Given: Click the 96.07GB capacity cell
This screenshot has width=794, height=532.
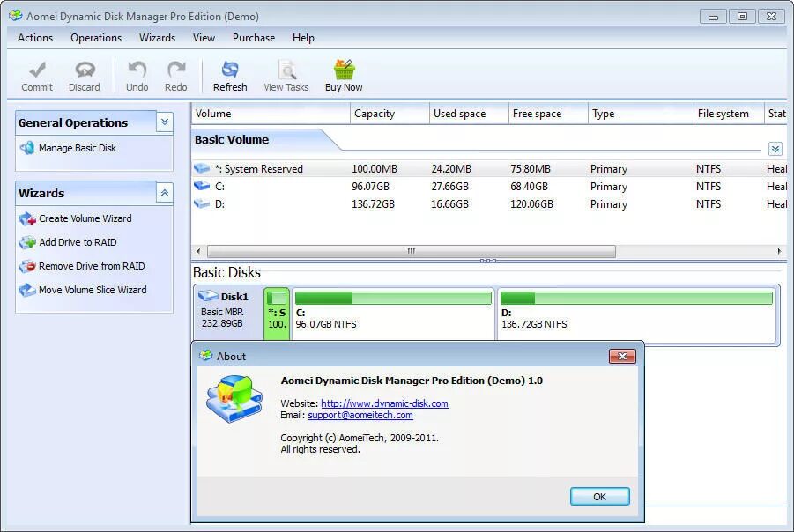Looking at the screenshot, I should click(x=371, y=186).
